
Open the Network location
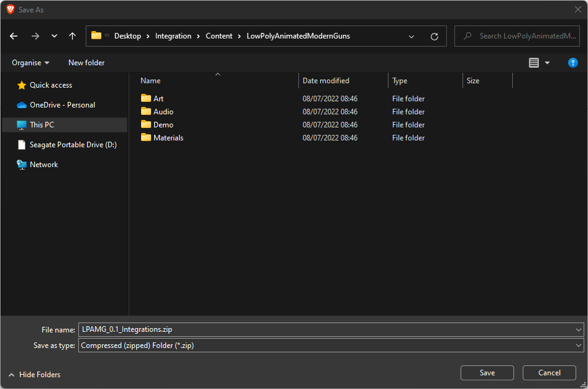44,165
